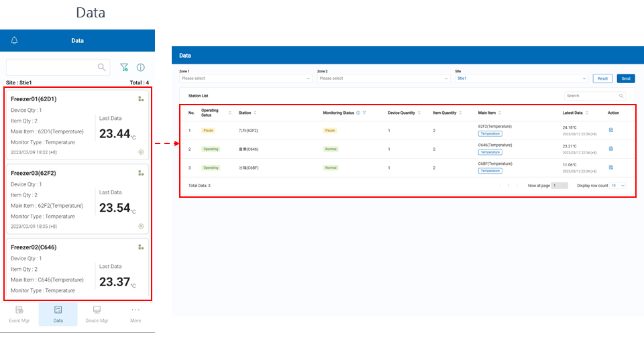
Task: Open the More tab in bottom bar
Action: (x=136, y=314)
